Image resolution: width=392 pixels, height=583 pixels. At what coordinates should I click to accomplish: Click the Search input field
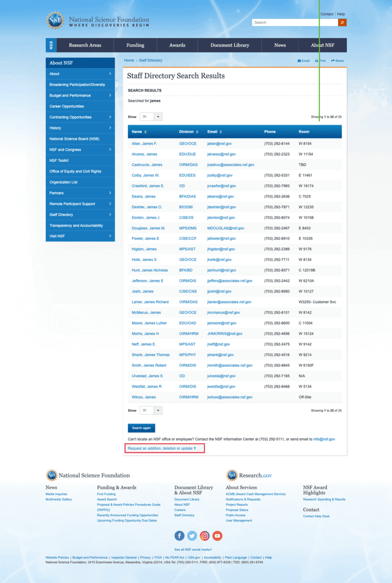point(295,23)
